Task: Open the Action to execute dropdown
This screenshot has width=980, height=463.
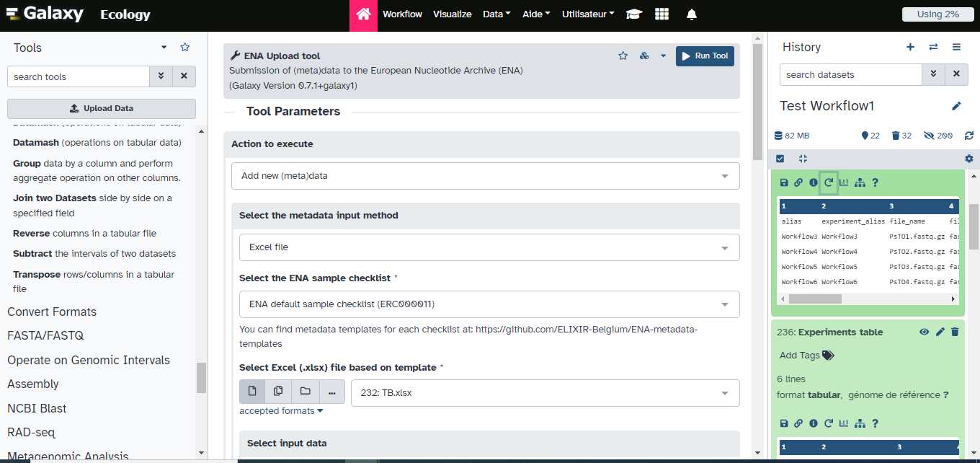Action: [485, 176]
